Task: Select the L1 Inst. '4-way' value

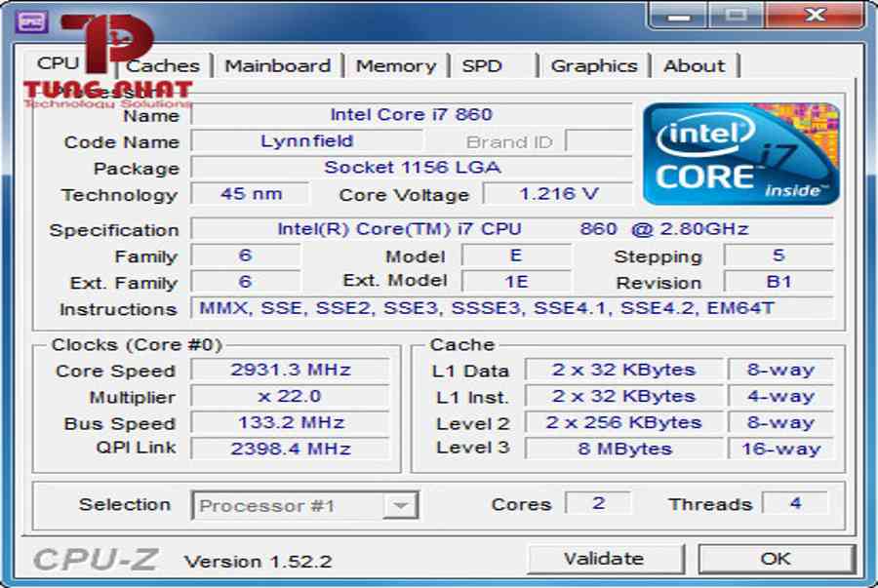Action: point(781,396)
